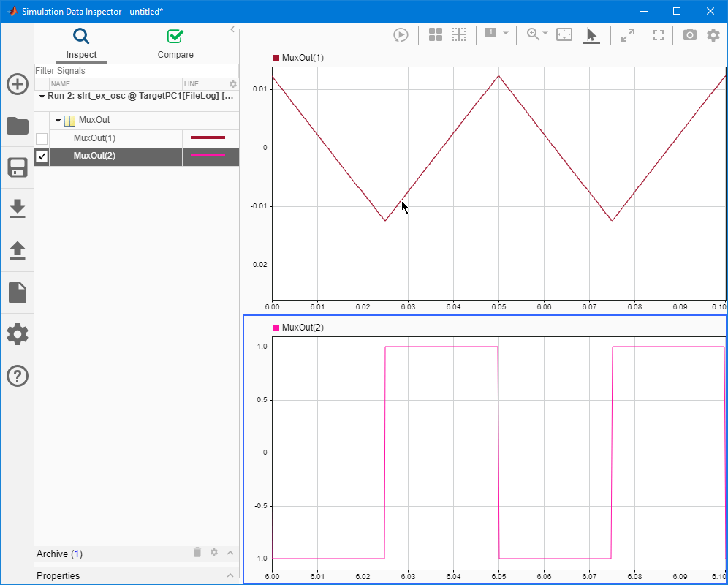Check the MuxOut(1) signal checkbox

[41, 138]
